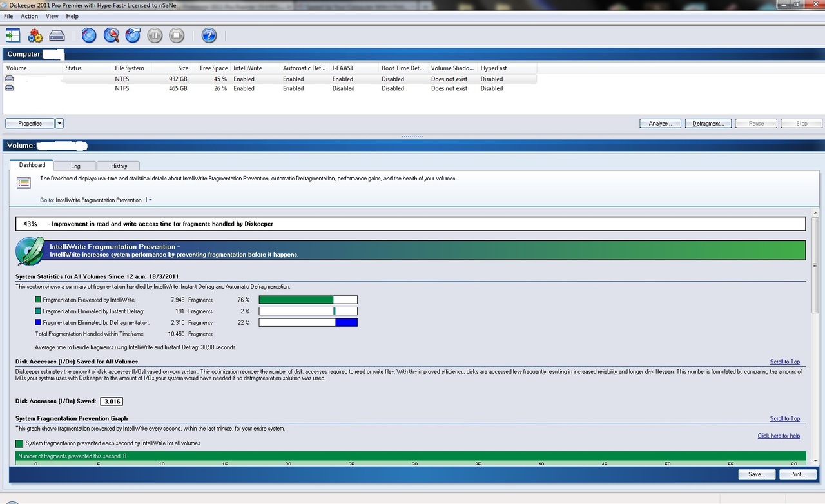Screen dimensions: 825x504
Task: Sort by the Free Space column header
Action: click(x=211, y=68)
